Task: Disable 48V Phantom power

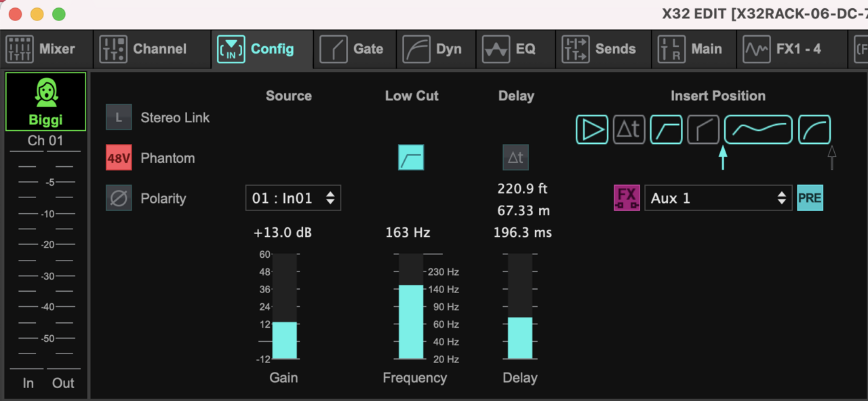Action: pyautogui.click(x=119, y=158)
